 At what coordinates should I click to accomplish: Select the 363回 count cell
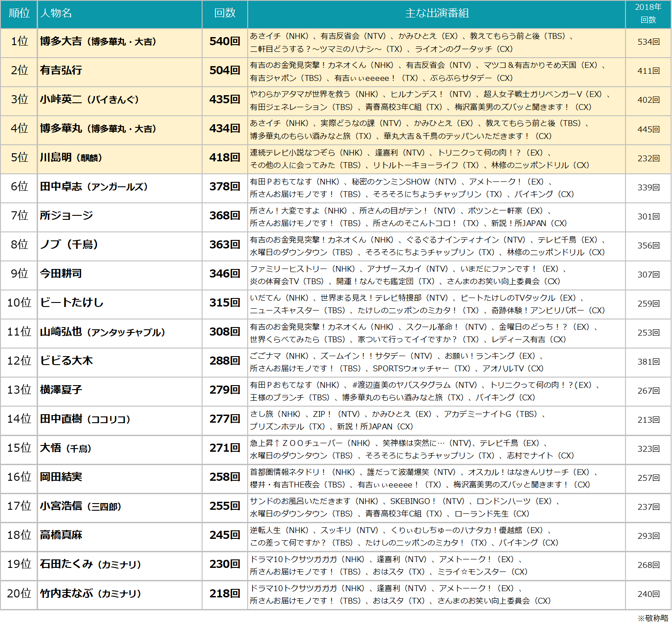tap(224, 245)
